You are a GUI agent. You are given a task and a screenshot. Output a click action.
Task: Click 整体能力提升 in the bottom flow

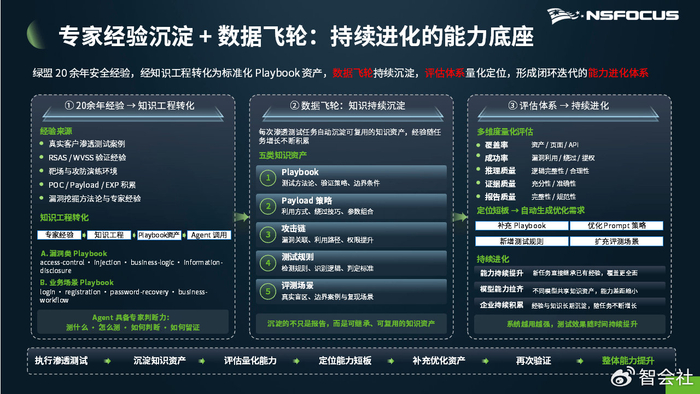(628, 361)
